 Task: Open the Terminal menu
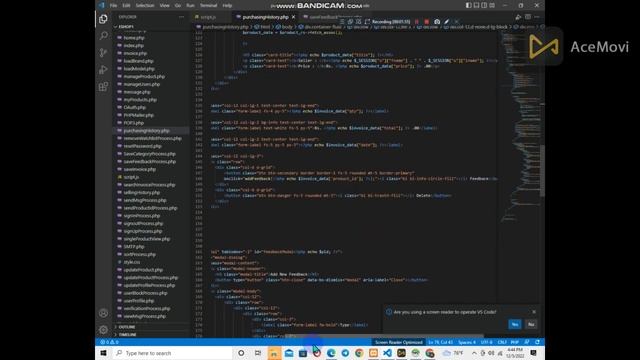(x=209, y=6)
